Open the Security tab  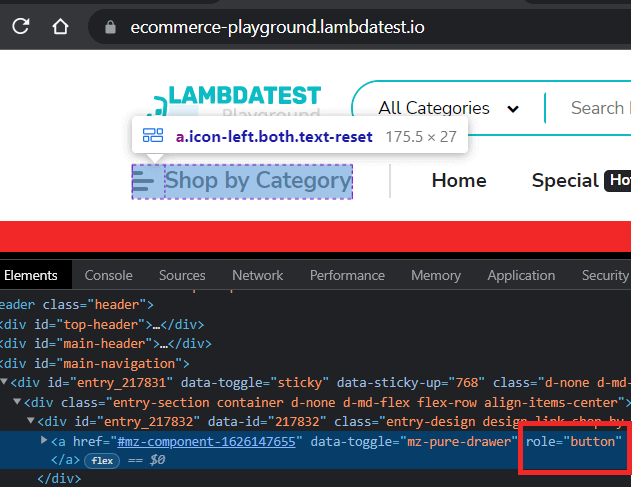coord(606,275)
